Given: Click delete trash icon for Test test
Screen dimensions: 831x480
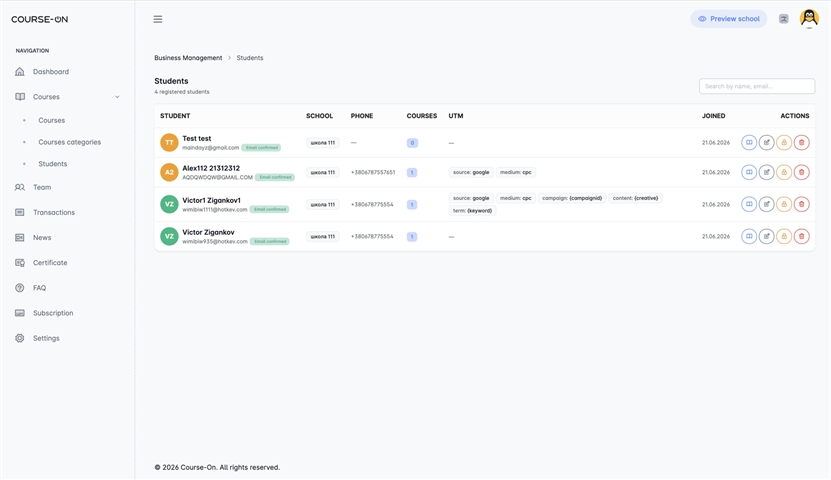Looking at the screenshot, I should (x=801, y=143).
